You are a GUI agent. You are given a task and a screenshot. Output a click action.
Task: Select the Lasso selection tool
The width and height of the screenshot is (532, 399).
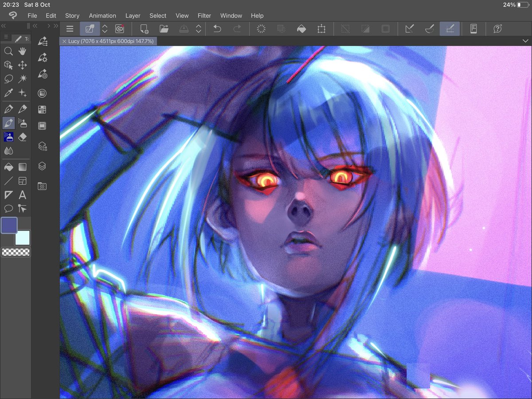pyautogui.click(x=8, y=79)
